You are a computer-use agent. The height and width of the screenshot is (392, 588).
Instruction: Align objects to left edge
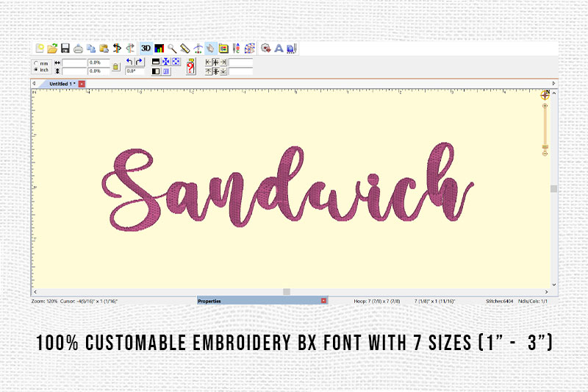209,62
